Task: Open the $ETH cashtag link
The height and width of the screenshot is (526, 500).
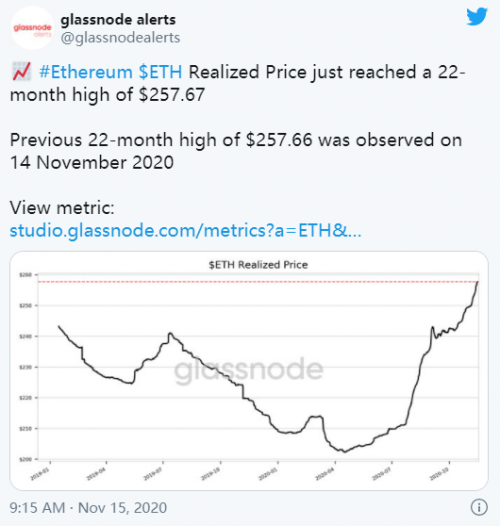Action: tap(160, 72)
